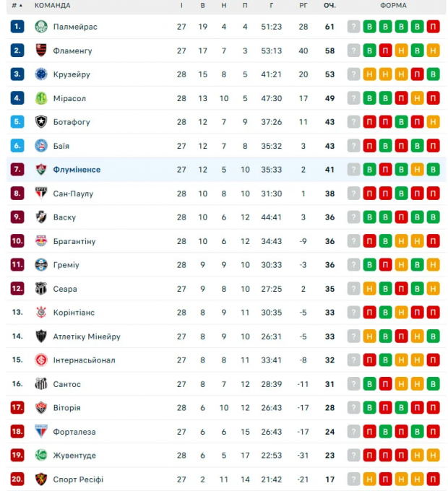Click the ФОРМА column header
Viewport: 448px width, 491px height.
click(x=393, y=6)
